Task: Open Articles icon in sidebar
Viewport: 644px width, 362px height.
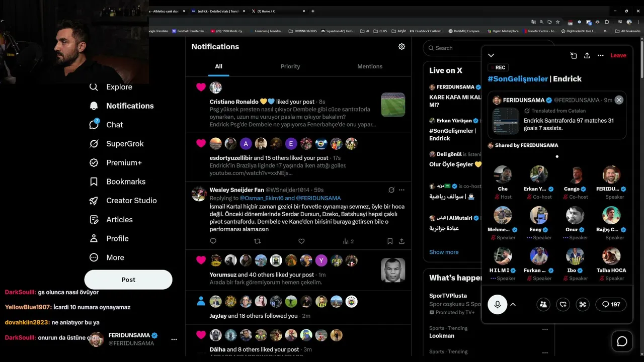Action: [x=94, y=220]
